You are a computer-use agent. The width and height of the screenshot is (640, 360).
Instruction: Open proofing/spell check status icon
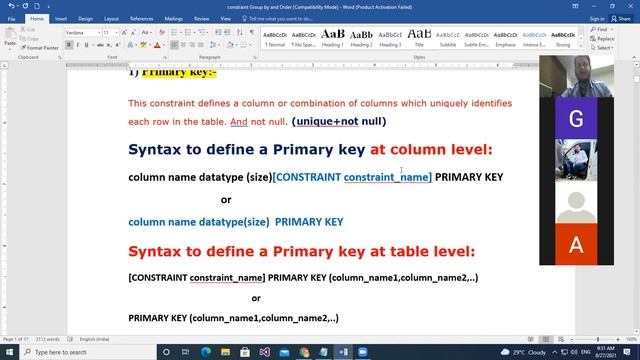pyautogui.click(x=70, y=339)
